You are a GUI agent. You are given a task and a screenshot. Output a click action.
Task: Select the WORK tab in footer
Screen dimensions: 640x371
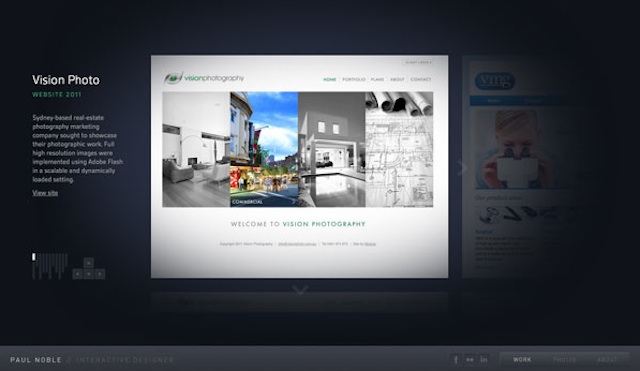(522, 360)
